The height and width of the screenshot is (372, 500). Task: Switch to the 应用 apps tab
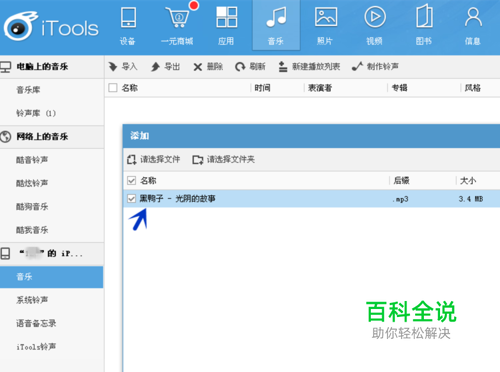[226, 26]
